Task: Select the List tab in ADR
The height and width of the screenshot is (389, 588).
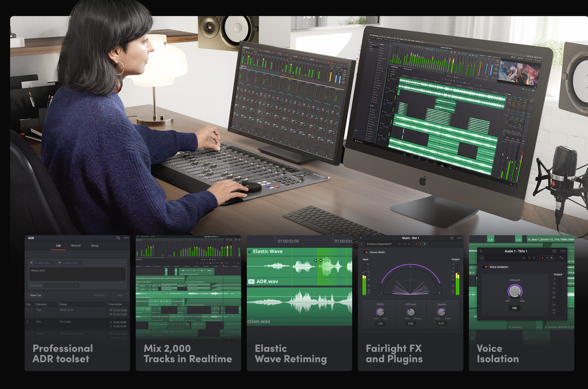Action: (x=58, y=246)
